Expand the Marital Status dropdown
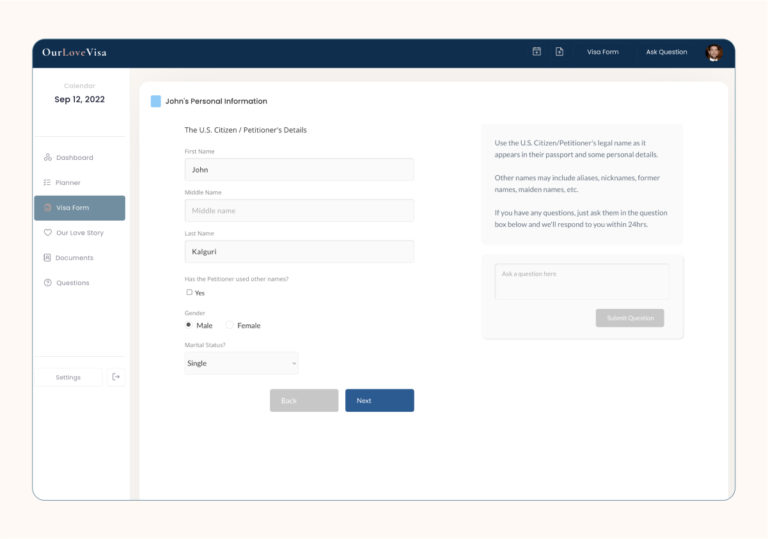 point(241,363)
